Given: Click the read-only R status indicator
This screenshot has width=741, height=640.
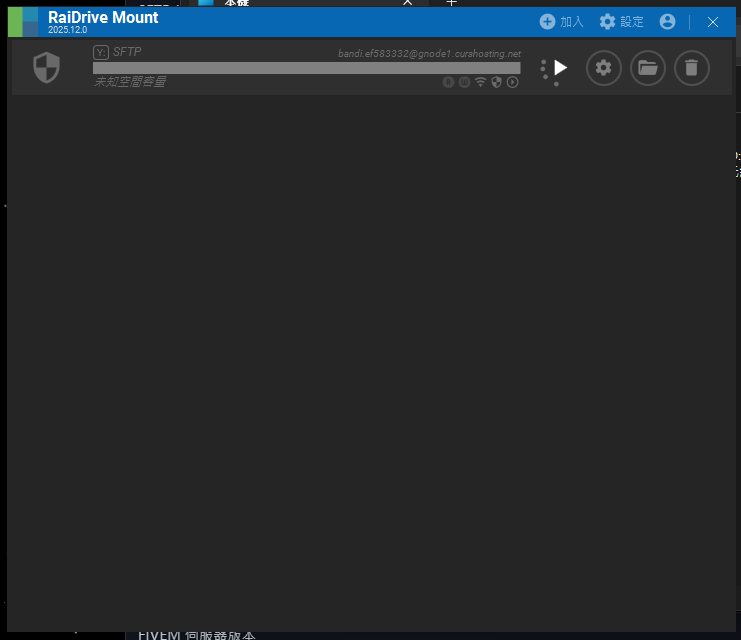Looking at the screenshot, I should [448, 82].
